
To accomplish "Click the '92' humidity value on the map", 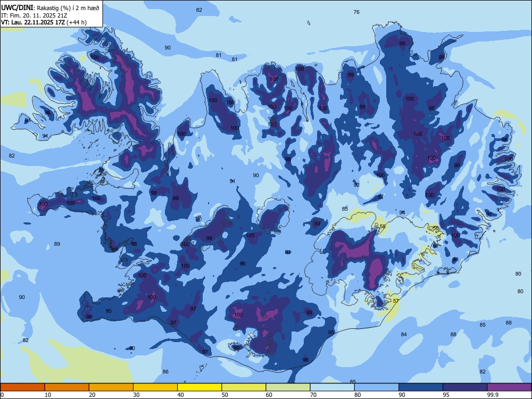I will 356,185.
